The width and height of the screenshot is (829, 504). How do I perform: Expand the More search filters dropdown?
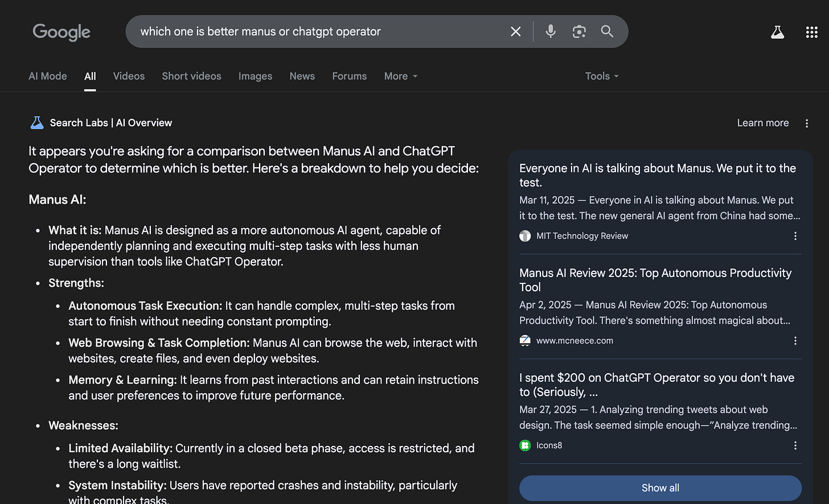click(401, 76)
